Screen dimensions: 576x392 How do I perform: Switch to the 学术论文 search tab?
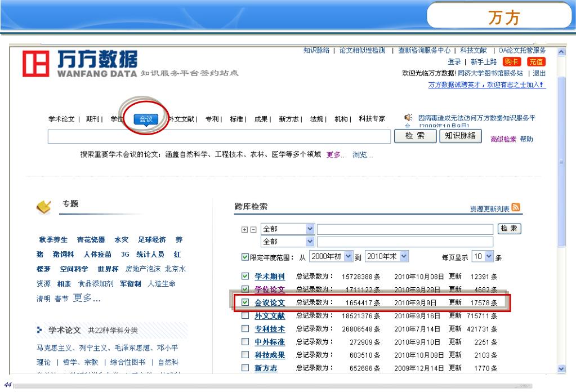point(61,119)
